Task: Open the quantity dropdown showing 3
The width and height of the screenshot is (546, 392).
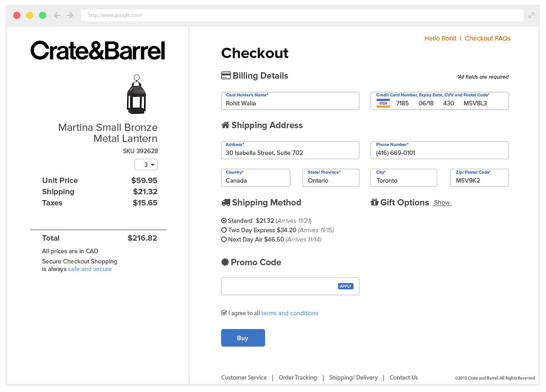Action: pyautogui.click(x=146, y=165)
